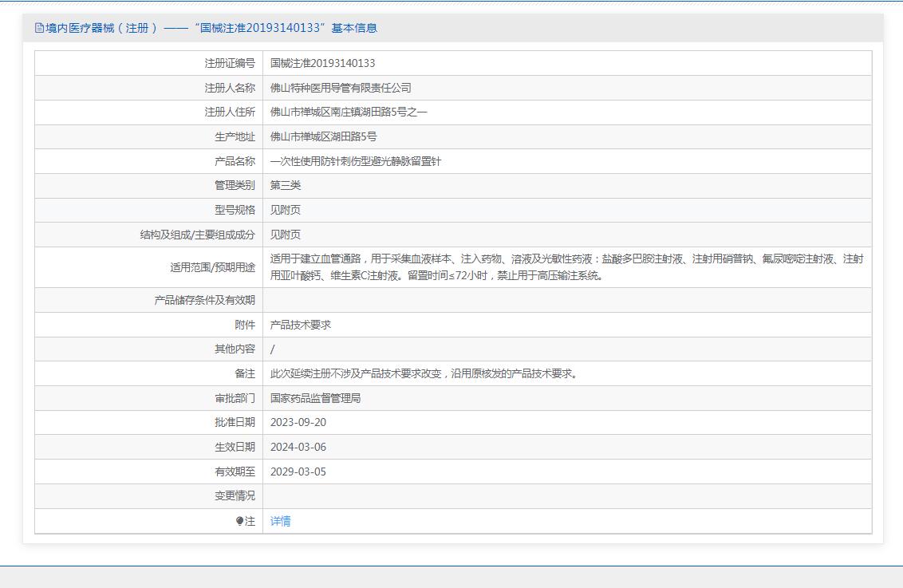Click 见附页 in the 型号规格 row
The image size is (903, 588).
(286, 210)
